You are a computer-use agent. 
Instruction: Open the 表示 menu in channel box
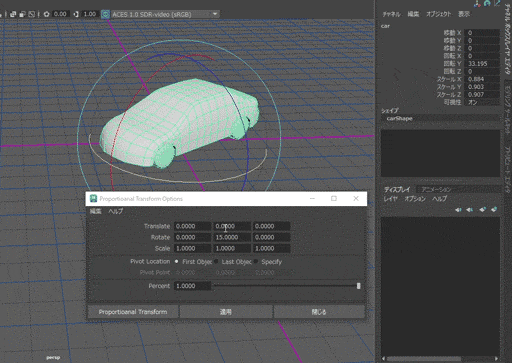pos(464,14)
